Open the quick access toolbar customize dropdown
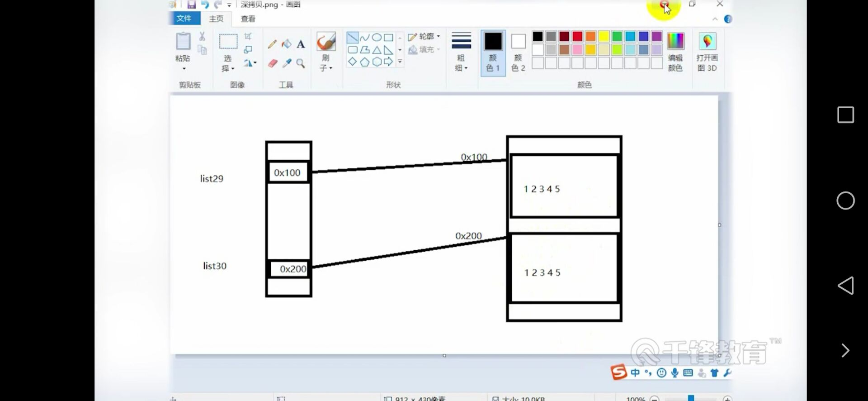Screen dimensions: 868x401 [229, 5]
